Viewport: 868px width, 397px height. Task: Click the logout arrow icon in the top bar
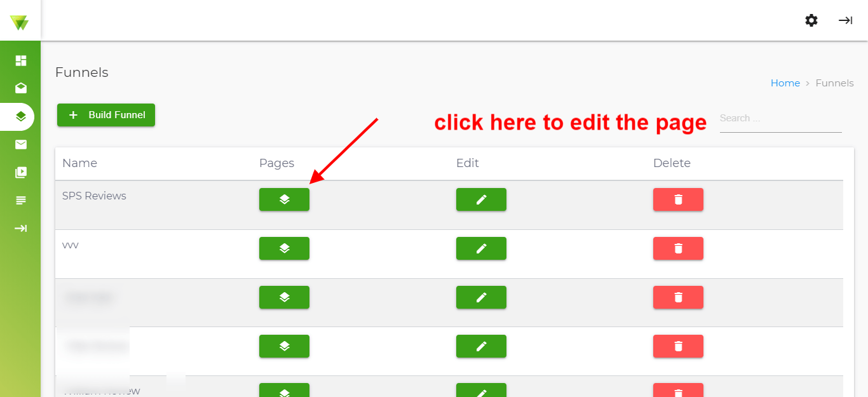coord(845,20)
